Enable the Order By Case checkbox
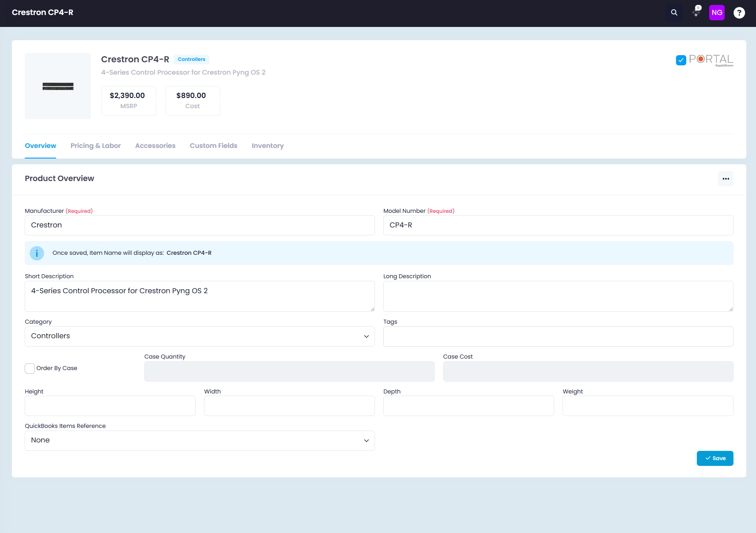The image size is (756, 533). point(30,368)
